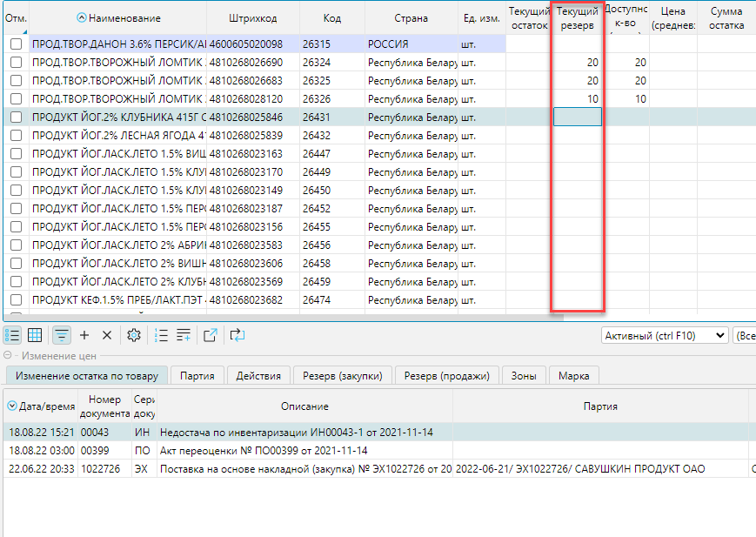Click the X delete icon in toolbar
Screen dimensions: 756x537
coord(107,335)
